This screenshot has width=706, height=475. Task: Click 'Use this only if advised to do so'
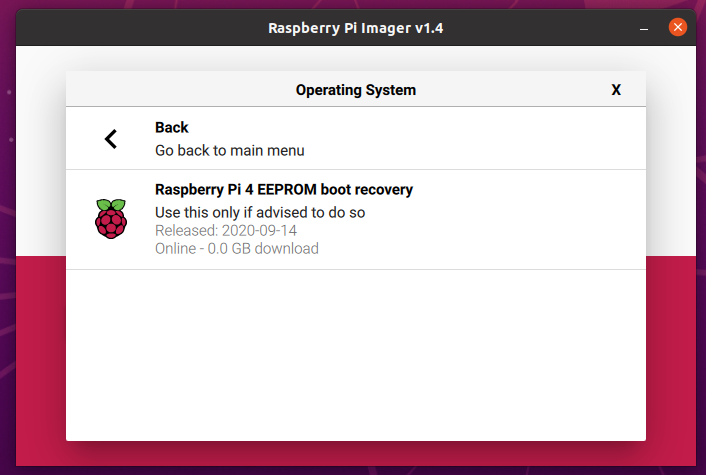point(260,213)
